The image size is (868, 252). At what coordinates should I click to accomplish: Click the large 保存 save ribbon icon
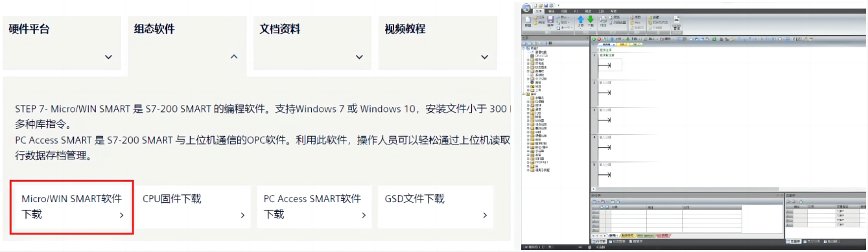click(550, 21)
